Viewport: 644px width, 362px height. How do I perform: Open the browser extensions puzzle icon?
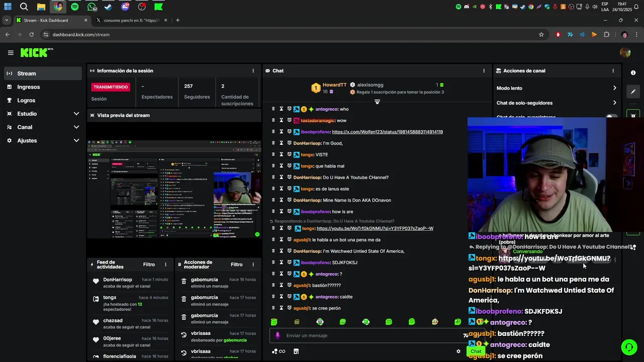(606, 35)
